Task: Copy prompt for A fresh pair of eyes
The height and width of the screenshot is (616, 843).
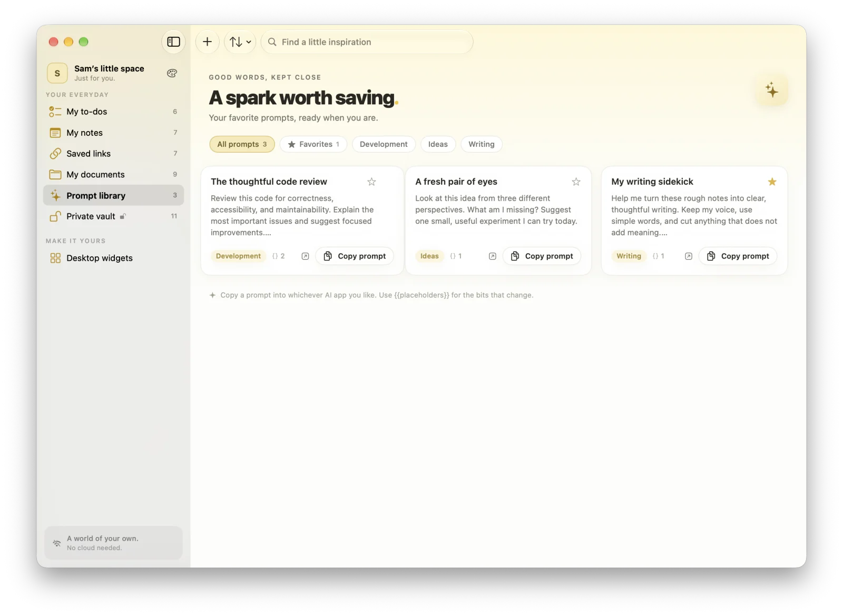Action: 542,256
